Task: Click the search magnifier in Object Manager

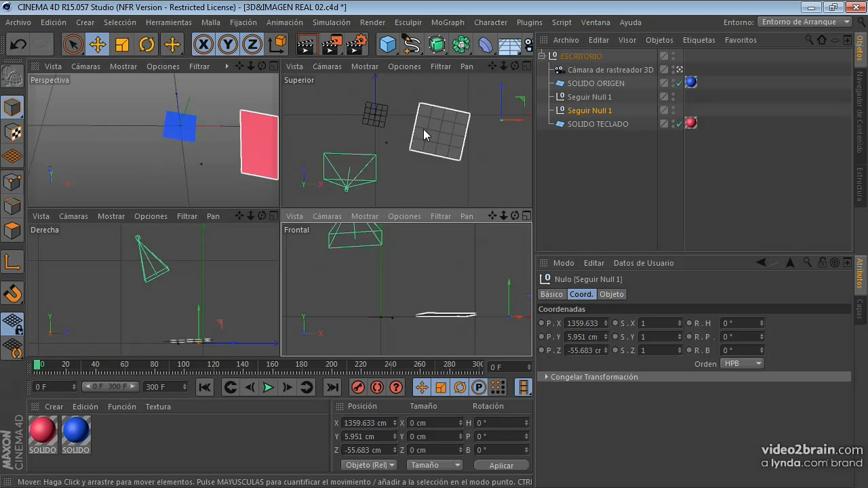Action: pos(809,40)
